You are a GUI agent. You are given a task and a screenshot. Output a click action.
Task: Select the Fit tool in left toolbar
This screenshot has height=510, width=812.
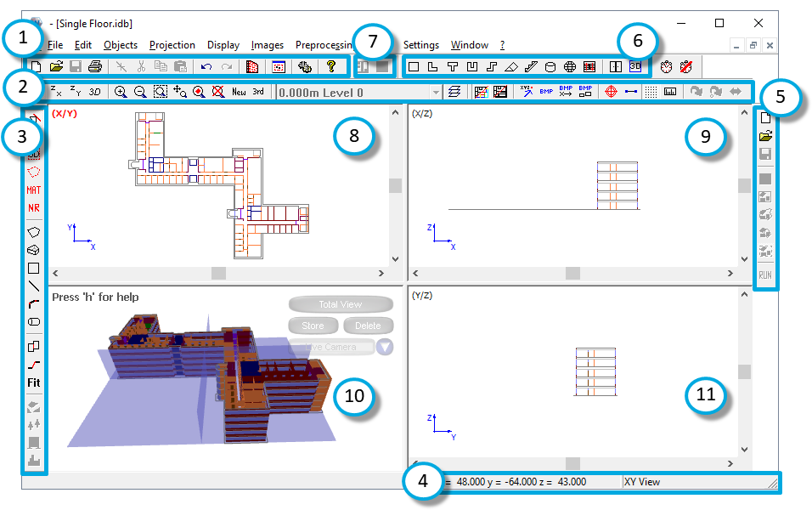(x=34, y=382)
